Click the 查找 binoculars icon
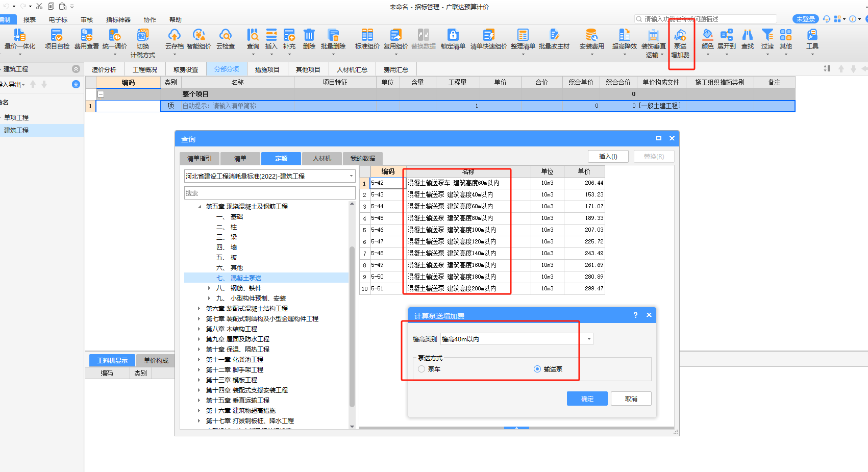Viewport: 868px width, 472px height. [x=748, y=40]
